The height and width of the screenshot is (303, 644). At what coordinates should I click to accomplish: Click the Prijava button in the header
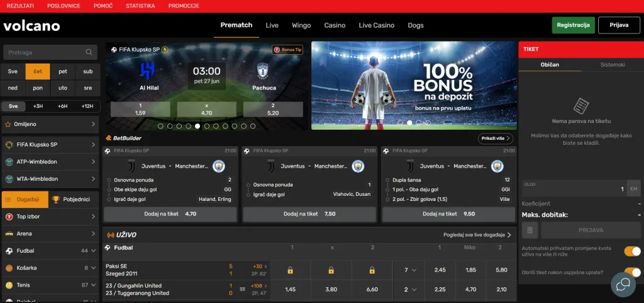pyautogui.click(x=619, y=25)
